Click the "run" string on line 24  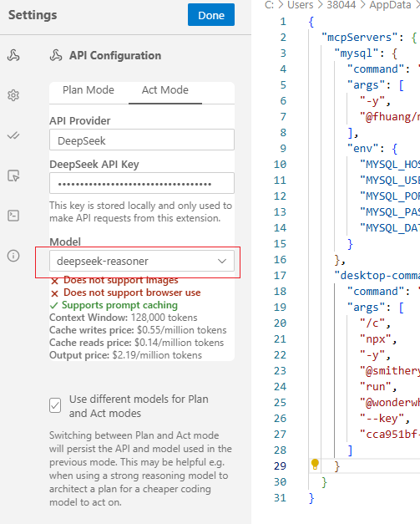376,386
